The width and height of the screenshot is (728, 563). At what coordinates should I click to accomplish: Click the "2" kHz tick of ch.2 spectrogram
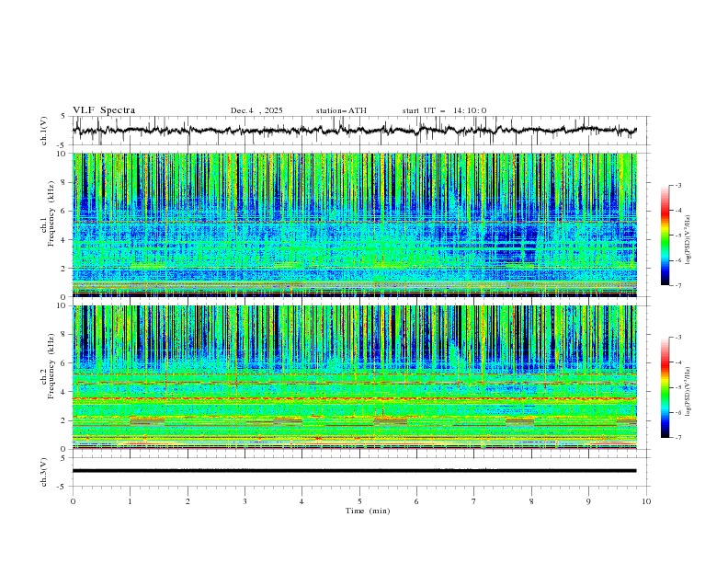point(64,420)
